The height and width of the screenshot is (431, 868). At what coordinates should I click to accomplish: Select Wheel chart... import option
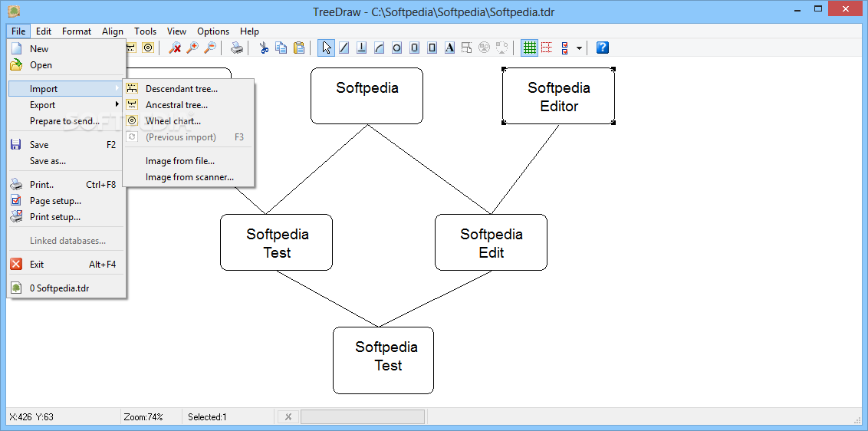click(x=188, y=120)
